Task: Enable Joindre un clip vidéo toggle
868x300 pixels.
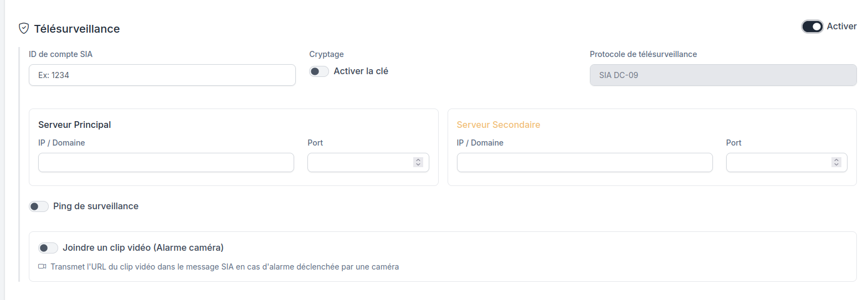Action: pyautogui.click(x=48, y=248)
